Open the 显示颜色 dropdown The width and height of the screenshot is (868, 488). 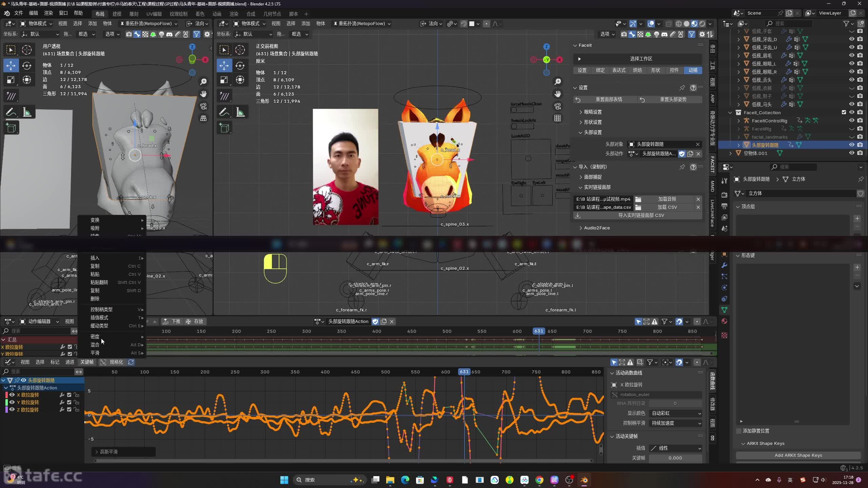point(676,413)
